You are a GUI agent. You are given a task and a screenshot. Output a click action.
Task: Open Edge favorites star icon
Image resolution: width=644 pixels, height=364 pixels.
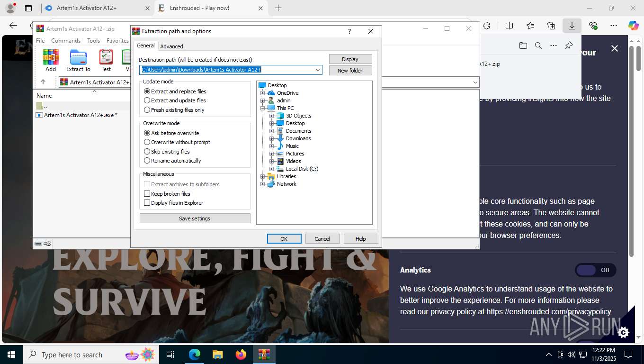point(530,26)
